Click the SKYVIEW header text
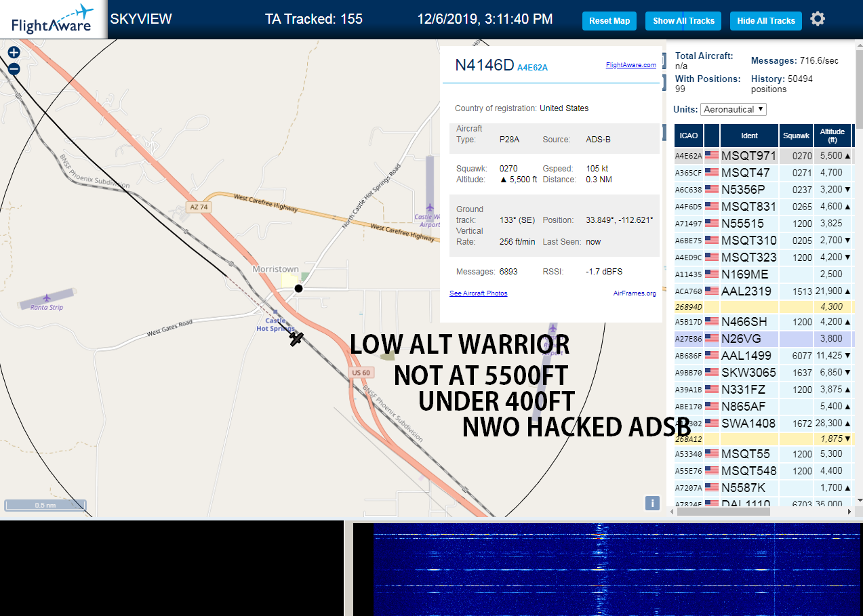The width and height of the screenshot is (863, 616). coord(141,19)
